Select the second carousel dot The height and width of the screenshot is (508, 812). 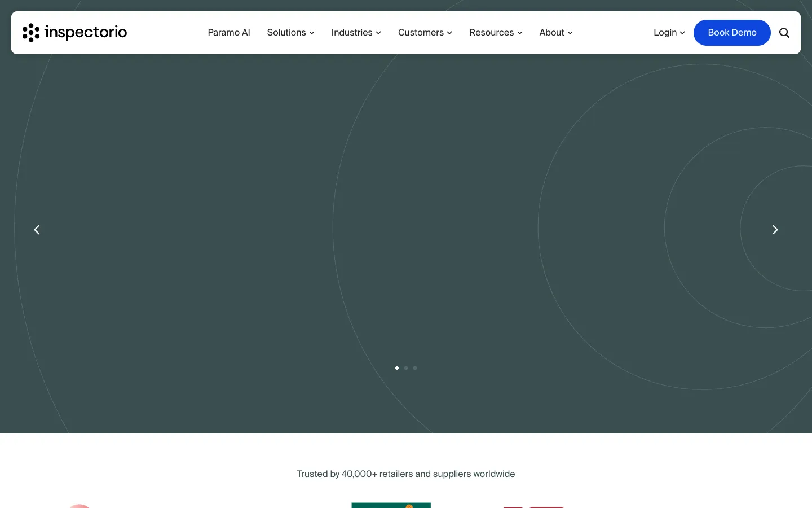tap(406, 368)
